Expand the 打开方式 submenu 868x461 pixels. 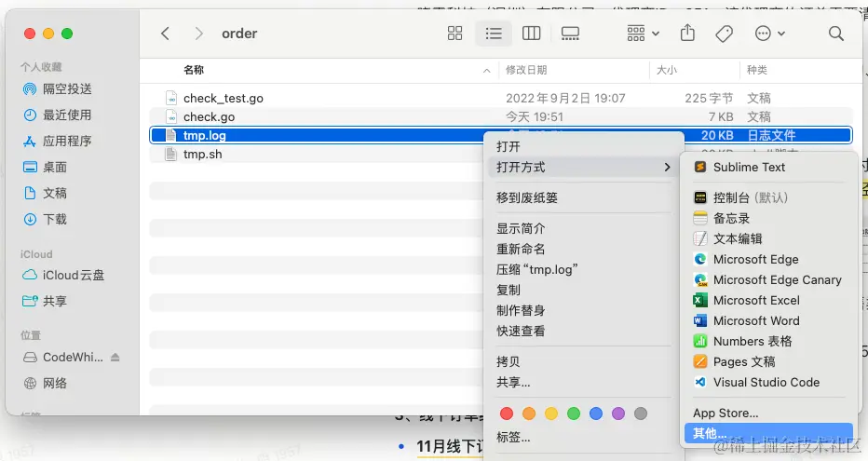[x=583, y=167]
